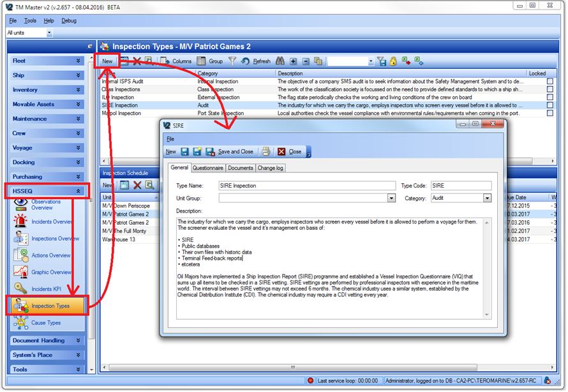Click the print icon in the SIRE dialog toolbar
Image resolution: width=568 pixels, height=392 pixels.
(x=265, y=151)
